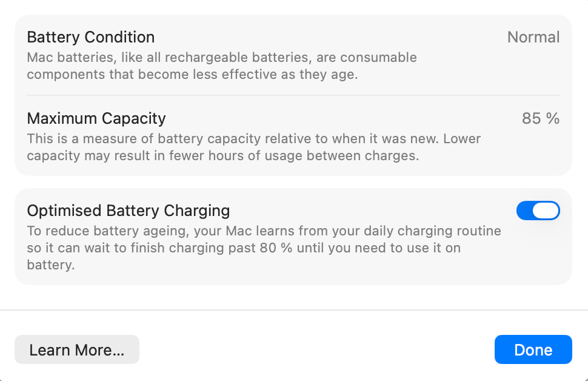Click the Normal battery condition status
Image resolution: width=588 pixels, height=381 pixels.
(x=533, y=37)
